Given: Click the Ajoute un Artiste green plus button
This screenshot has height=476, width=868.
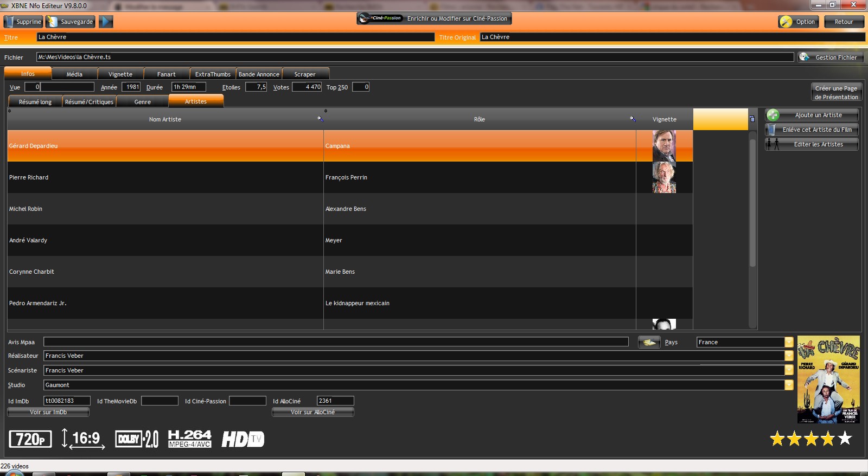Looking at the screenshot, I should pos(812,115).
